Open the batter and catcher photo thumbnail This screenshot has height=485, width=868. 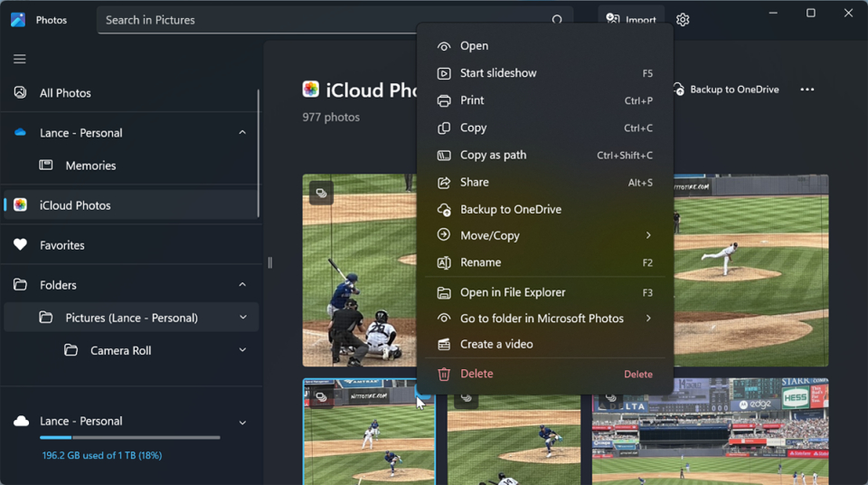click(x=359, y=270)
